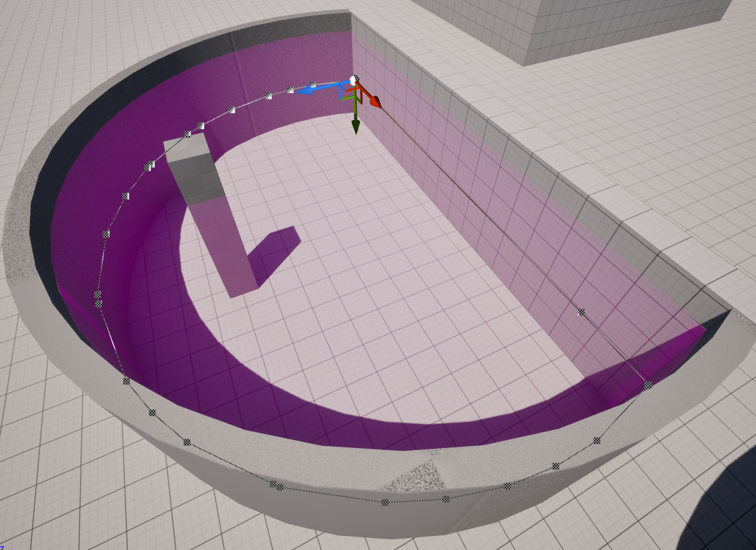This screenshot has width=756, height=550.
Task: Select the bottommost spline control point
Action: pos(386,503)
